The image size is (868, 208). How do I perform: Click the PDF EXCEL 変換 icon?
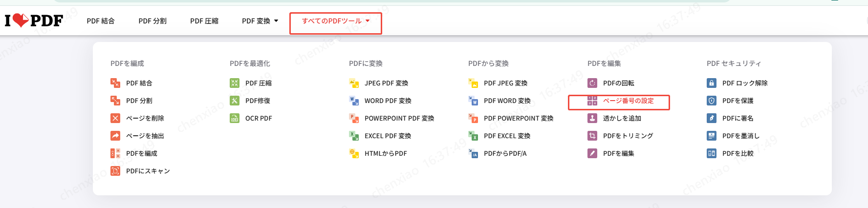[473, 136]
